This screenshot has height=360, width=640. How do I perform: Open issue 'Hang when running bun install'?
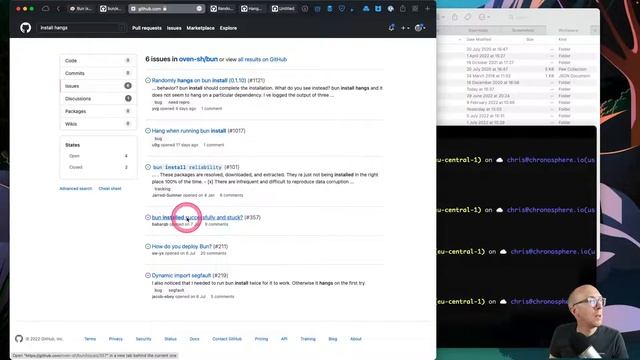(189, 131)
